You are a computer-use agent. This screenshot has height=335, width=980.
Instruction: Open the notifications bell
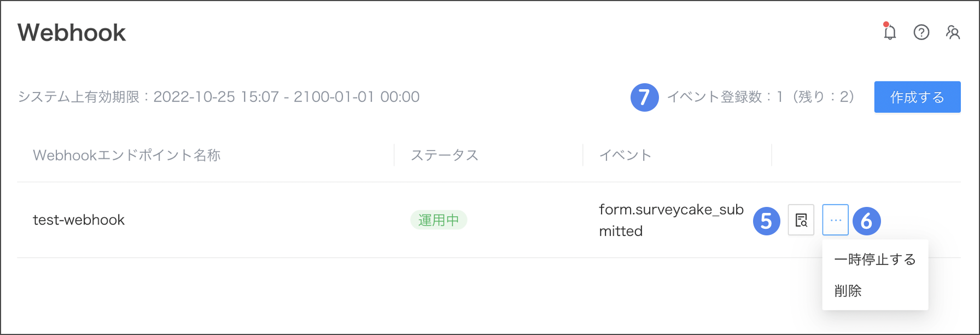click(890, 33)
